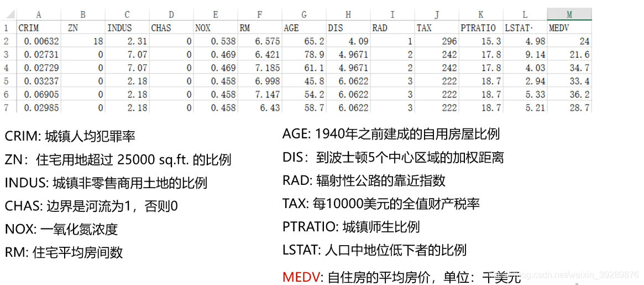Image resolution: width=644 pixels, height=285 pixels.
Task: Select cell with value 2.31
Action: [x=127, y=42]
